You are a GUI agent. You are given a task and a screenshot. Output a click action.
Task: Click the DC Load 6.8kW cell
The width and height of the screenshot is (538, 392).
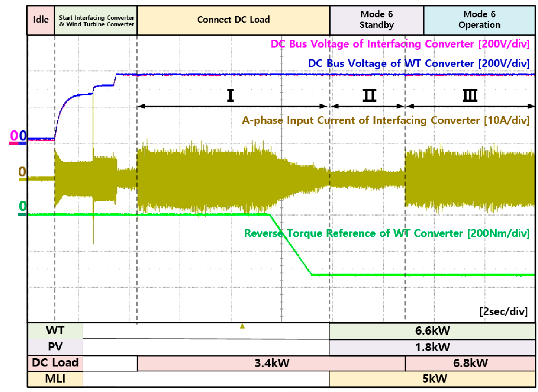coord(470,363)
